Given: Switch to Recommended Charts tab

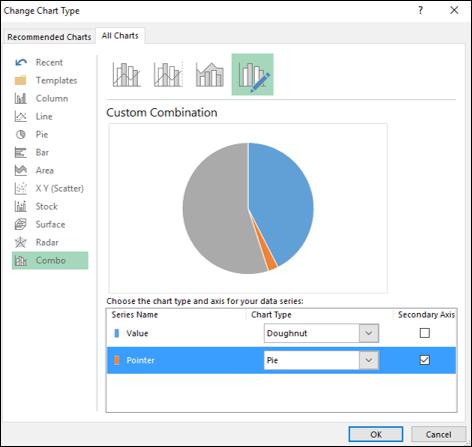Looking at the screenshot, I should [49, 37].
